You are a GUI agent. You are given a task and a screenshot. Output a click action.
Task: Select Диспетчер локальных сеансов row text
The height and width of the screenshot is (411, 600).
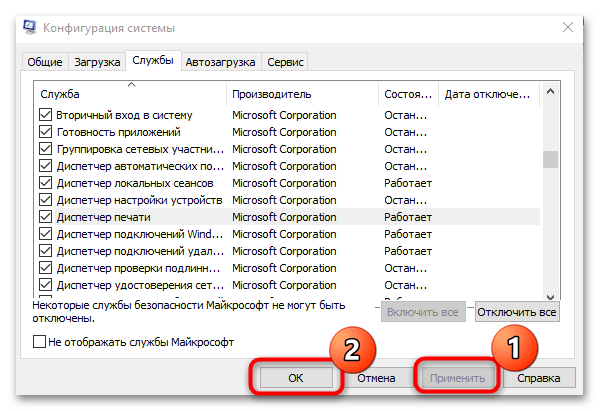click(135, 183)
